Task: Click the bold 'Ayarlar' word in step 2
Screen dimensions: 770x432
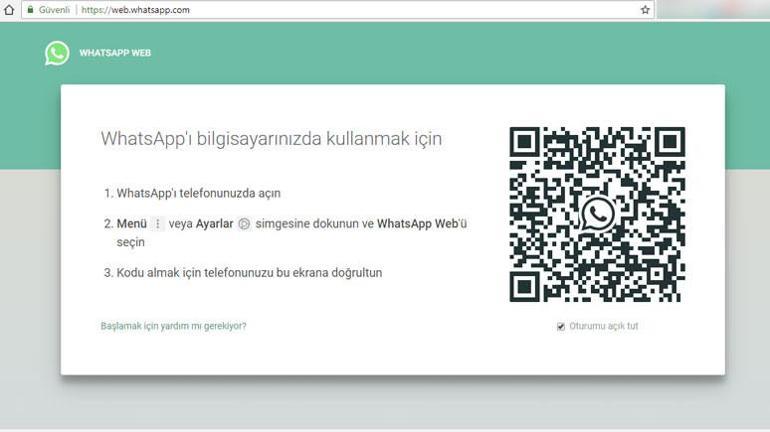Action: [214, 224]
